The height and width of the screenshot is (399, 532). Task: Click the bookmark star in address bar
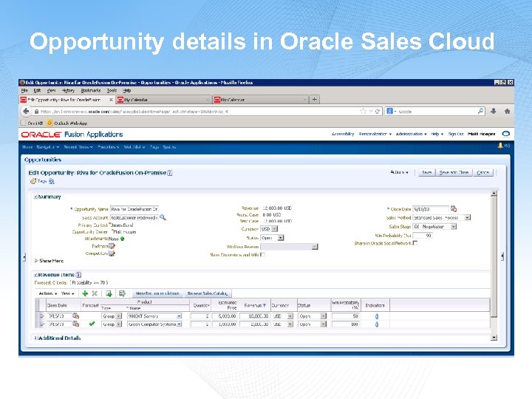pyautogui.click(x=364, y=112)
